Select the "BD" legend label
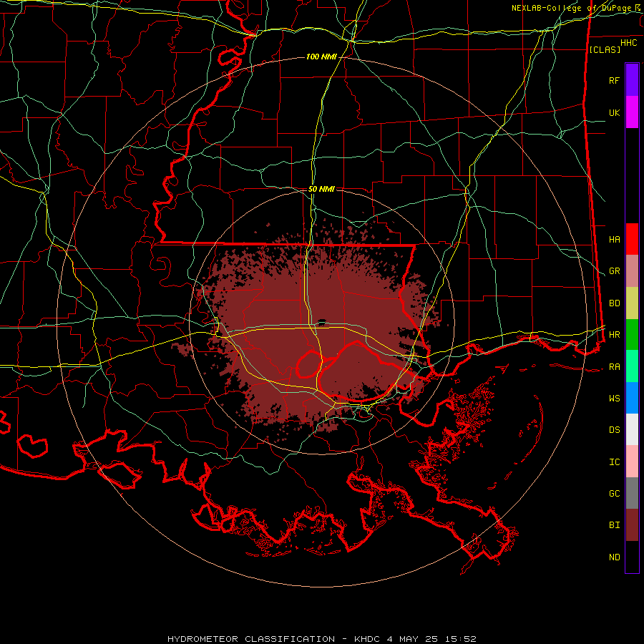Image resolution: width=644 pixels, height=644 pixels. coord(614,303)
